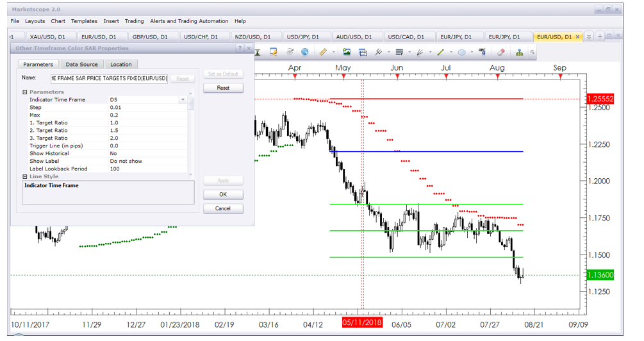Switch to NZD/USD, D1 chart tab
Image resolution: width=644 pixels, height=341 pixels.
pos(252,37)
